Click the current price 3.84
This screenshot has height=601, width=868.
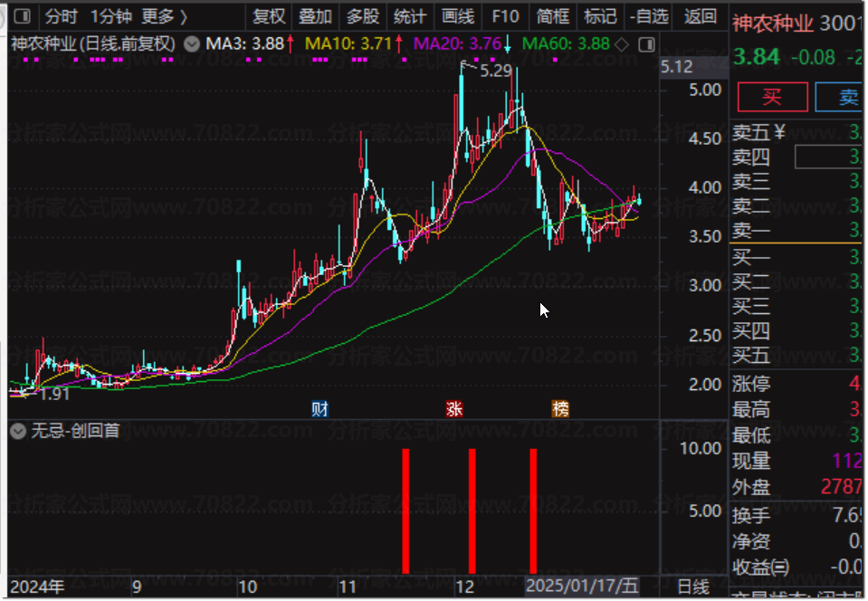coord(756,56)
